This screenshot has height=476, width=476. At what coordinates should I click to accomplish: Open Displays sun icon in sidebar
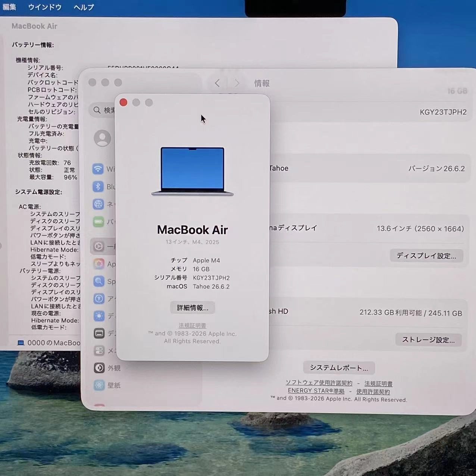coord(99,316)
